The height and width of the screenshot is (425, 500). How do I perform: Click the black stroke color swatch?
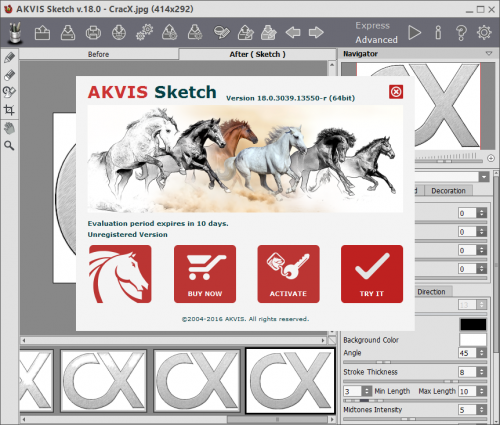pos(473,324)
